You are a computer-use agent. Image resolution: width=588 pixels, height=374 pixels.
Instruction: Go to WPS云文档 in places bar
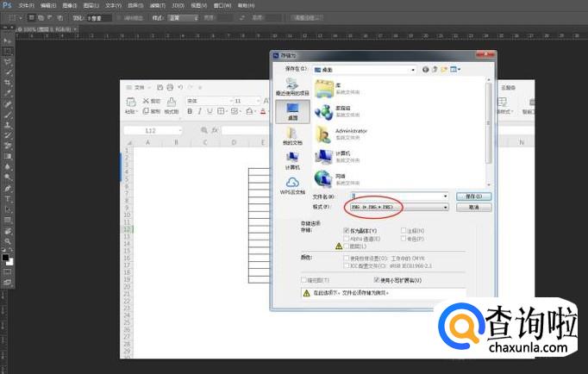[292, 185]
